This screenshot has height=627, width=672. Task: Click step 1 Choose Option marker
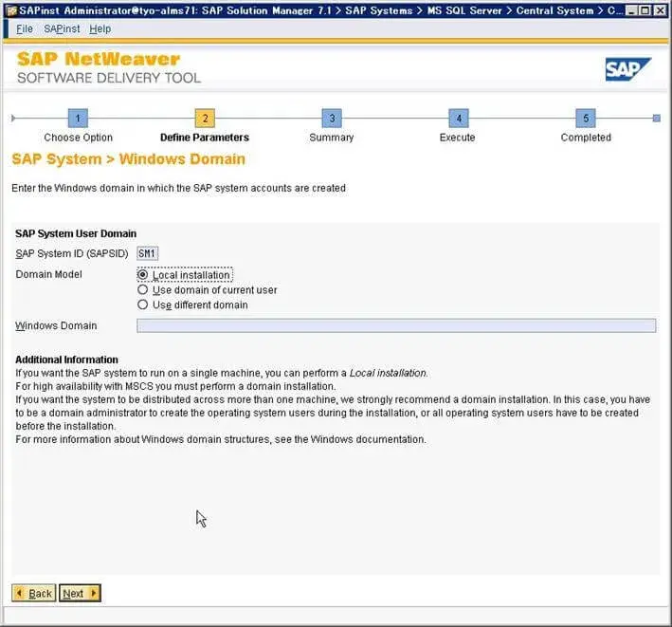point(78,118)
